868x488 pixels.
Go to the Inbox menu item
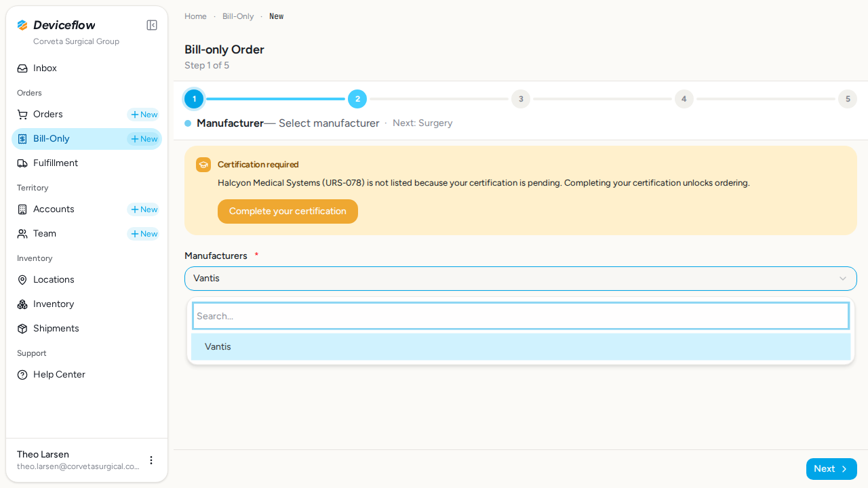point(87,68)
